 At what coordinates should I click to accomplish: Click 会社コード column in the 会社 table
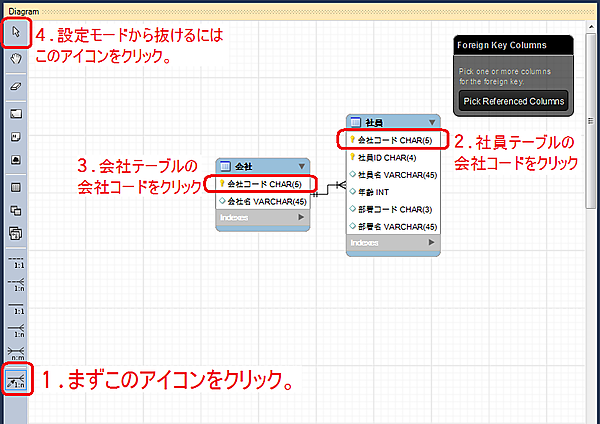tap(263, 184)
